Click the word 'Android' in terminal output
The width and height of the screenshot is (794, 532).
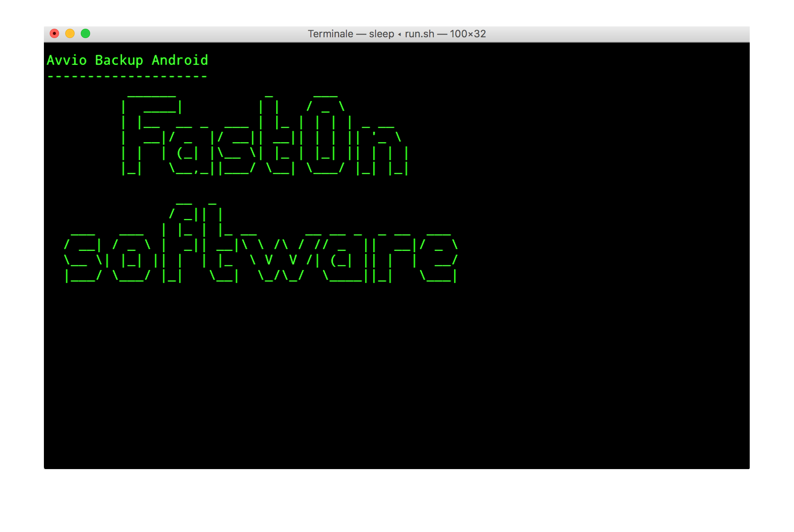point(179,60)
